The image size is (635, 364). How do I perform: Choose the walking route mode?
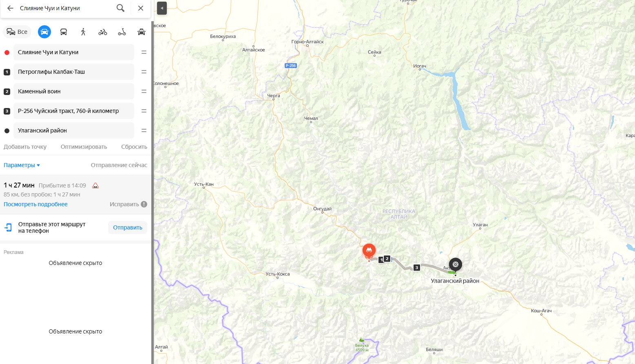pyautogui.click(x=83, y=32)
